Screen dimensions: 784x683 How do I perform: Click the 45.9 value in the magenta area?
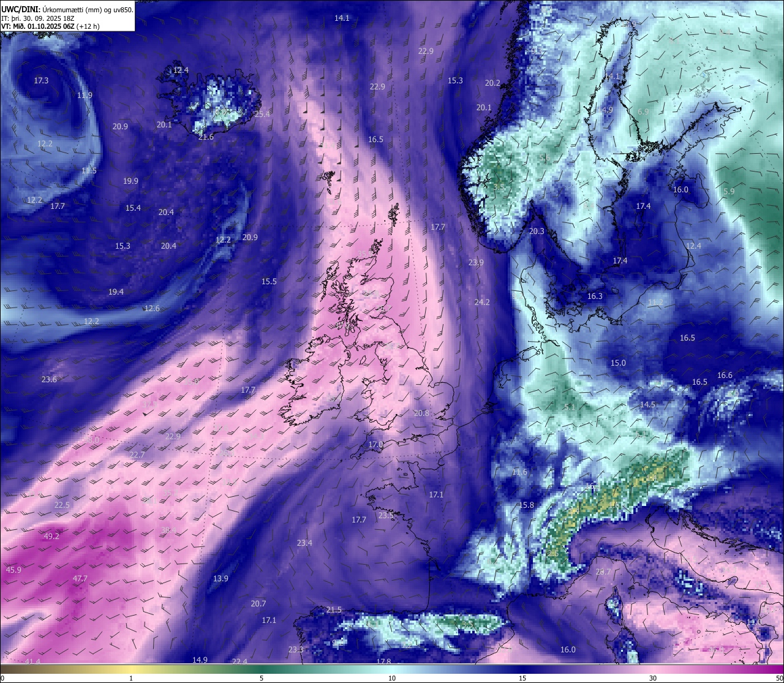[13, 570]
